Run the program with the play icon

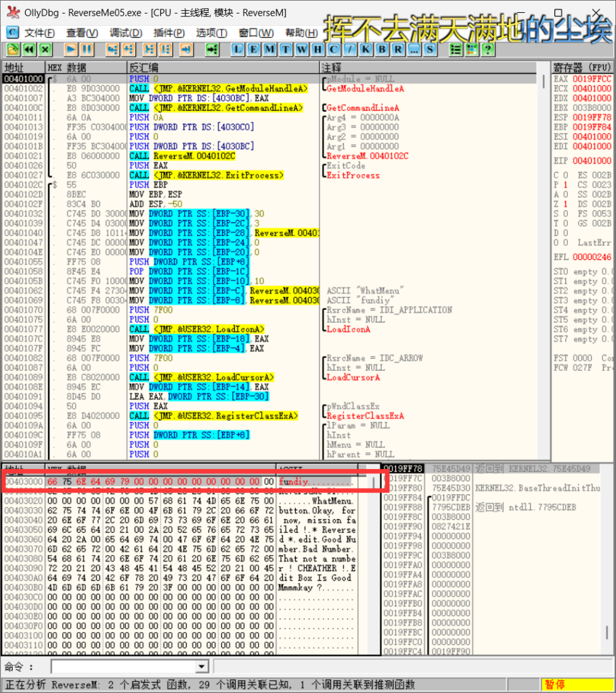[x=71, y=49]
